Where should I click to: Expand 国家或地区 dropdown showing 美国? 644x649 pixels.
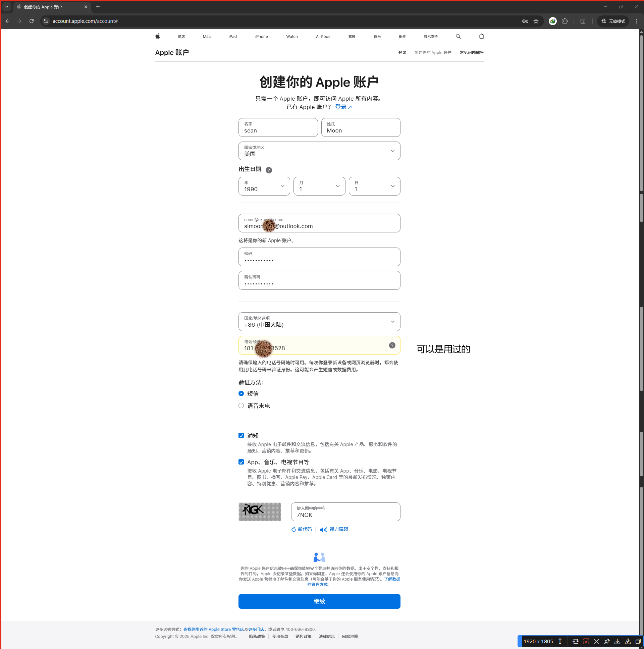point(319,151)
